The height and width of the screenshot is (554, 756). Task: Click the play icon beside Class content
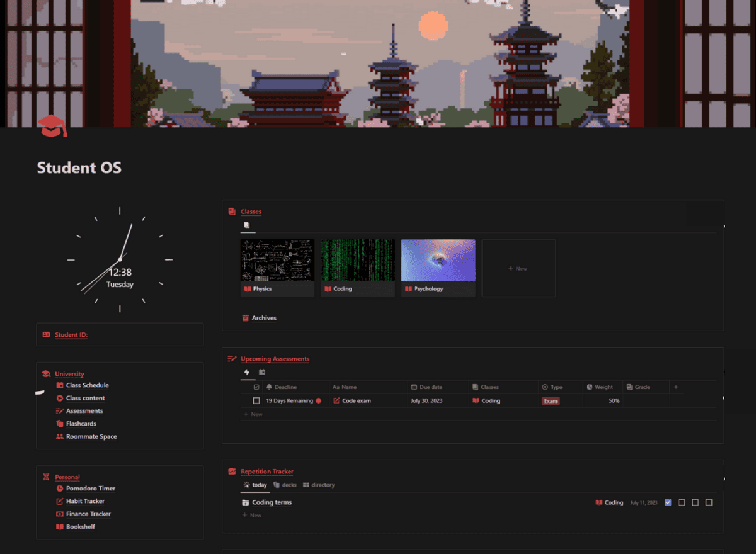[60, 398]
